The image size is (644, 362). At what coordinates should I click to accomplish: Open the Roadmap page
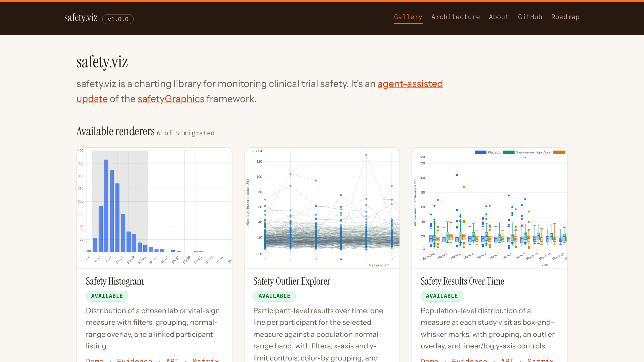pos(565,17)
